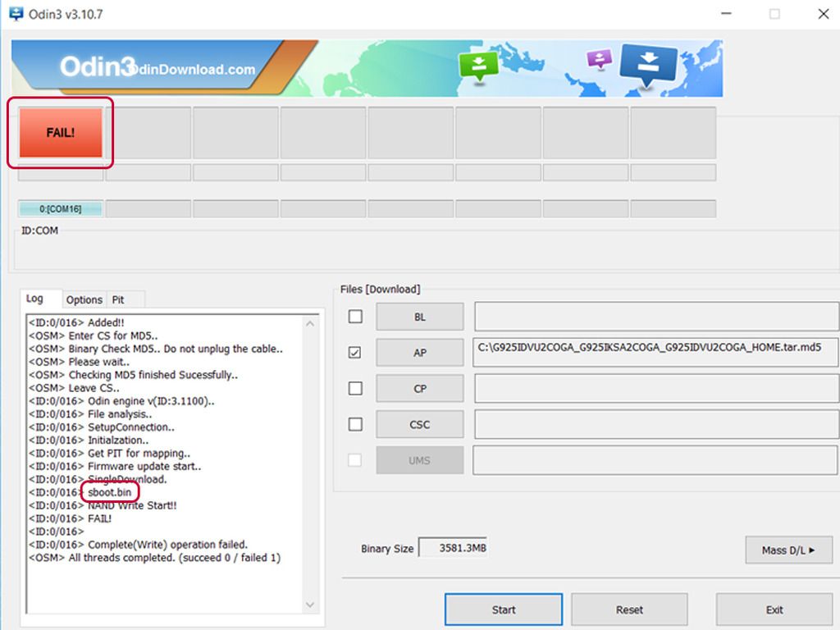Open the Pit tab

tap(118, 300)
